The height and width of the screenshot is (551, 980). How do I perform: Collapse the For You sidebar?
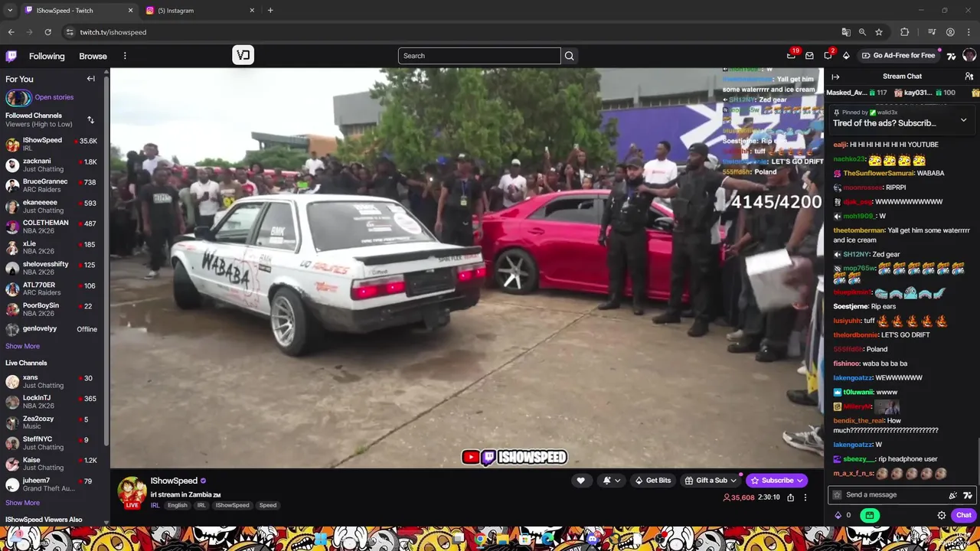pos(91,79)
